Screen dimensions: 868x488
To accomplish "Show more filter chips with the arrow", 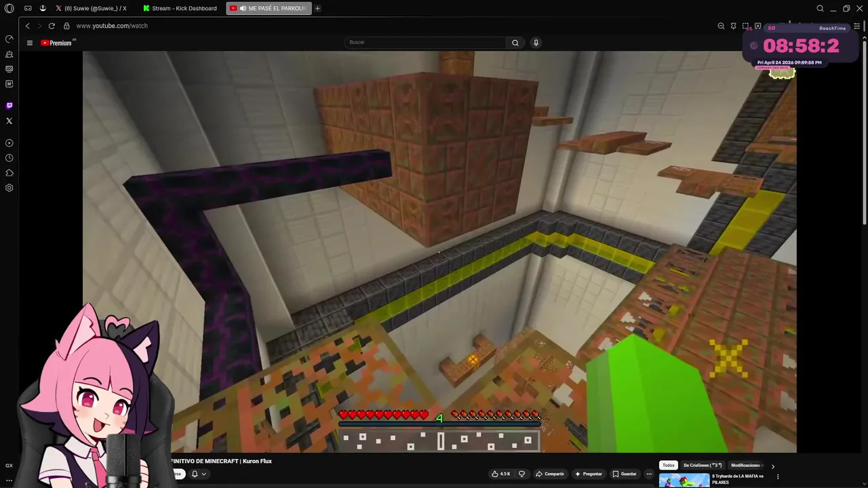I will click(x=772, y=466).
